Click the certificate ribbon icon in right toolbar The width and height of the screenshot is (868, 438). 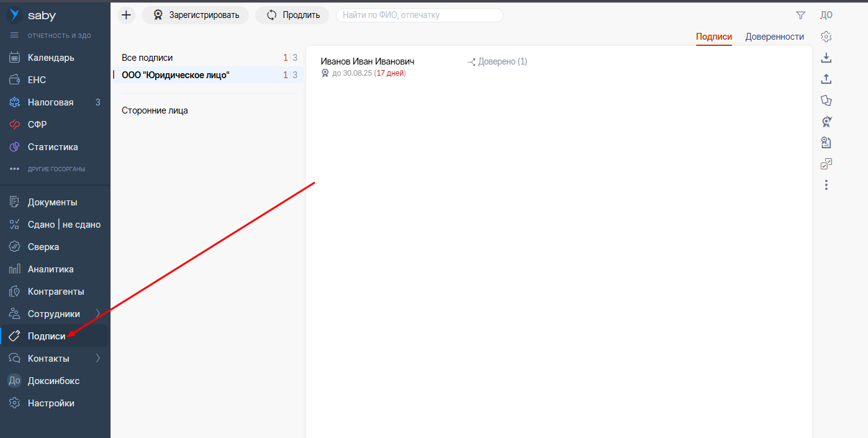coord(826,122)
